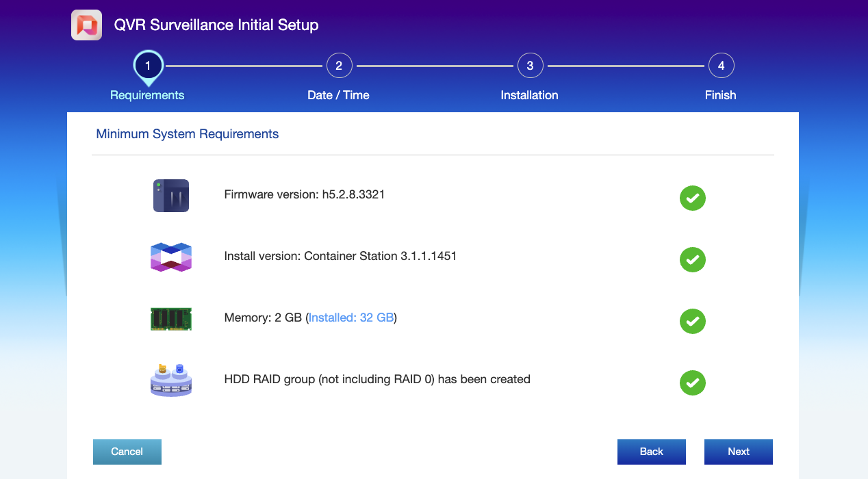Click the Installation step label
The image size is (868, 479).
pos(529,95)
